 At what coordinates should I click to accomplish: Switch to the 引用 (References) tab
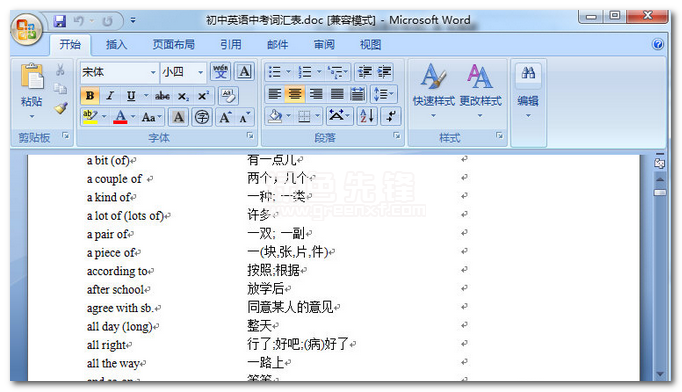tap(231, 44)
